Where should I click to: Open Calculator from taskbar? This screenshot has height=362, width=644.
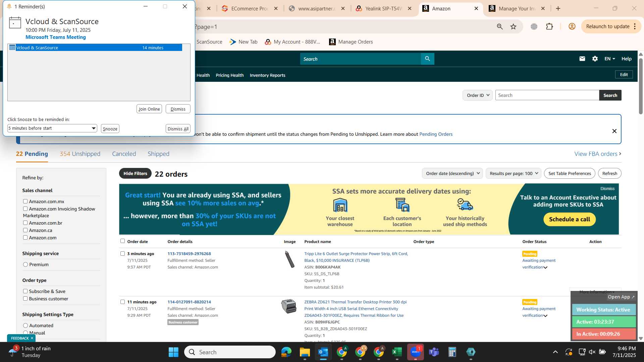tap(452, 352)
